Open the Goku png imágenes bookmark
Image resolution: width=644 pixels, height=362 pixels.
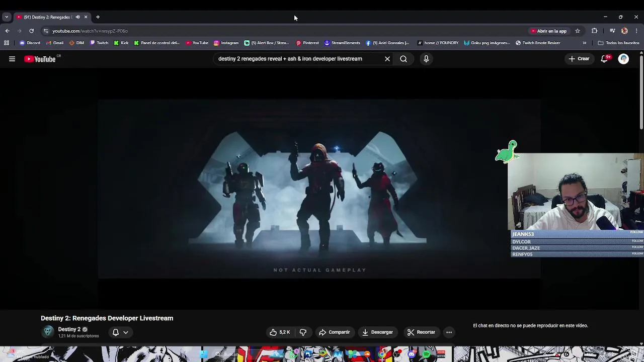[487, 43]
